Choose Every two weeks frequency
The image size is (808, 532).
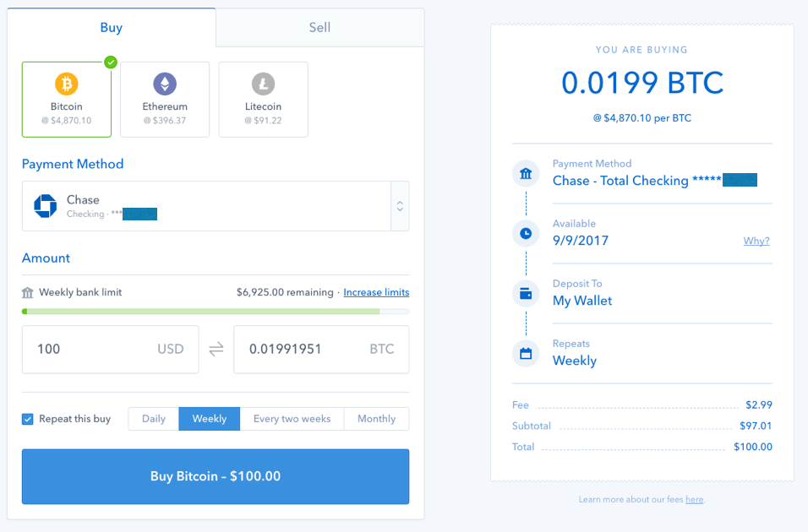click(x=292, y=419)
